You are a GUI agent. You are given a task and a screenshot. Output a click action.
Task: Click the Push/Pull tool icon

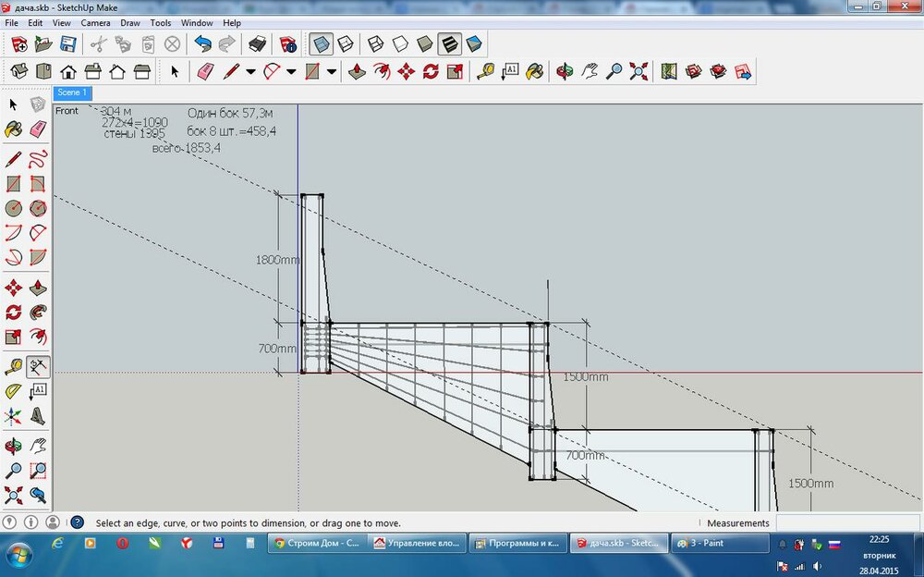[358, 71]
